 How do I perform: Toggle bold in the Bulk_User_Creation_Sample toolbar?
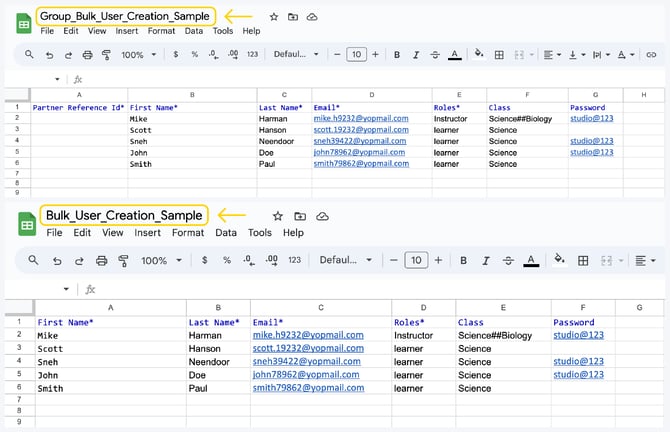463,260
